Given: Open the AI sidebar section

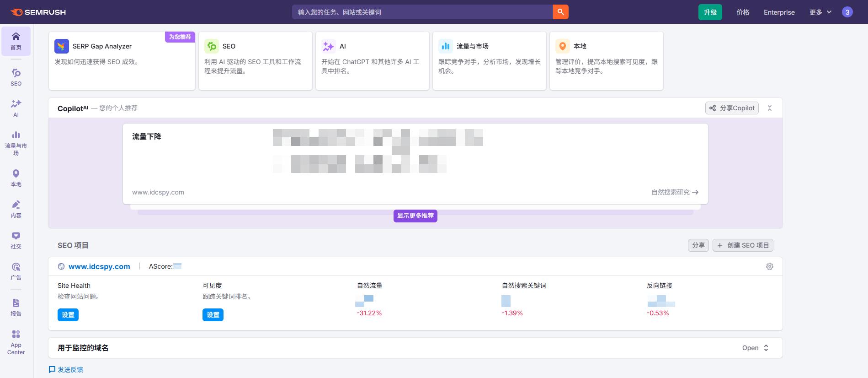Looking at the screenshot, I should point(16,108).
